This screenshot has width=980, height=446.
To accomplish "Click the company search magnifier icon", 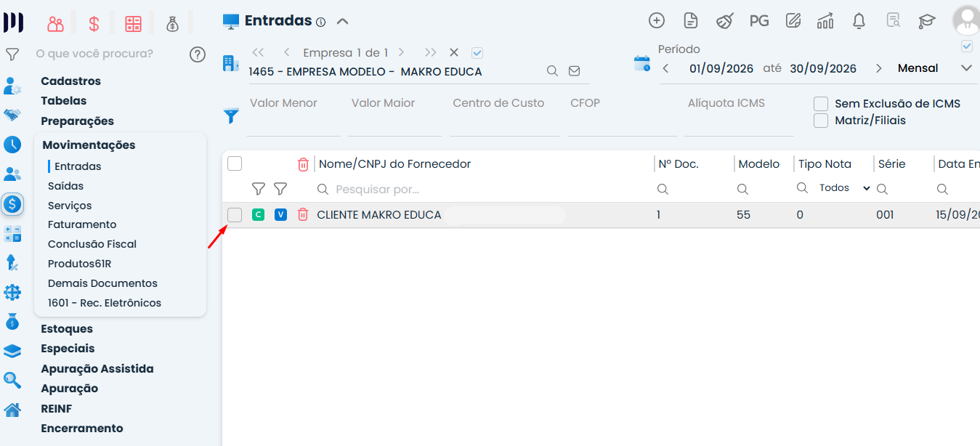I will 552,71.
